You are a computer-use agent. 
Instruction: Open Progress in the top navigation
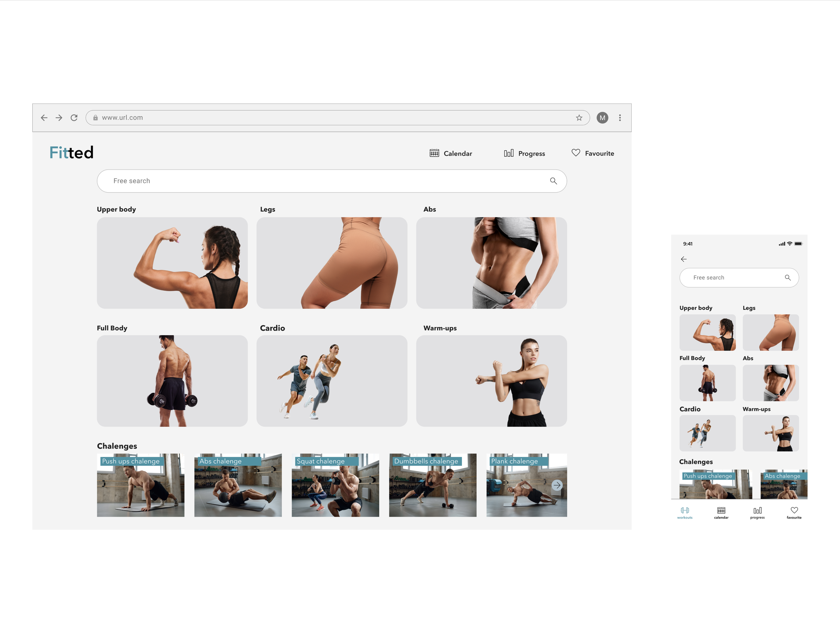click(524, 153)
